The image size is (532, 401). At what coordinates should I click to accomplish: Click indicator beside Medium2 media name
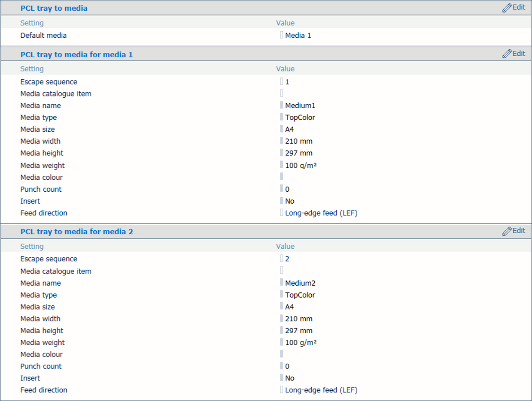coord(282,283)
